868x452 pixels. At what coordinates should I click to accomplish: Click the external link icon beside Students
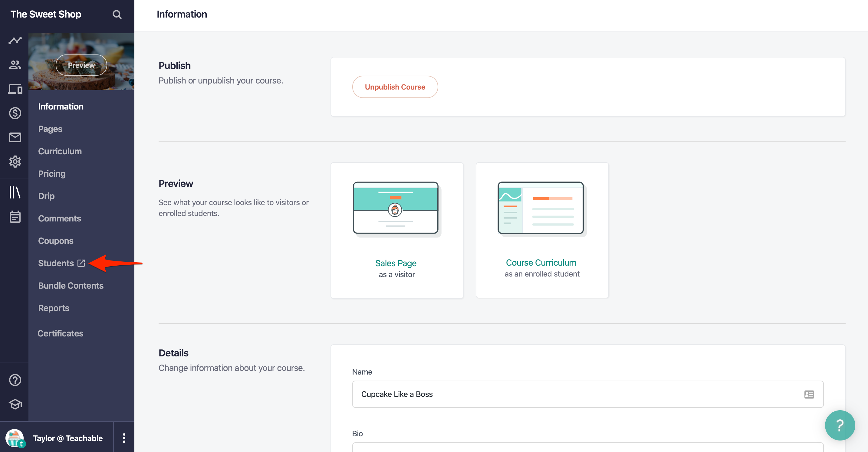click(81, 263)
